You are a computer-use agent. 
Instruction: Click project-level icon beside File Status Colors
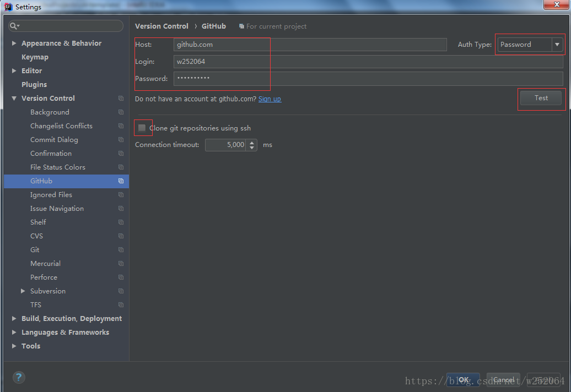pos(121,167)
